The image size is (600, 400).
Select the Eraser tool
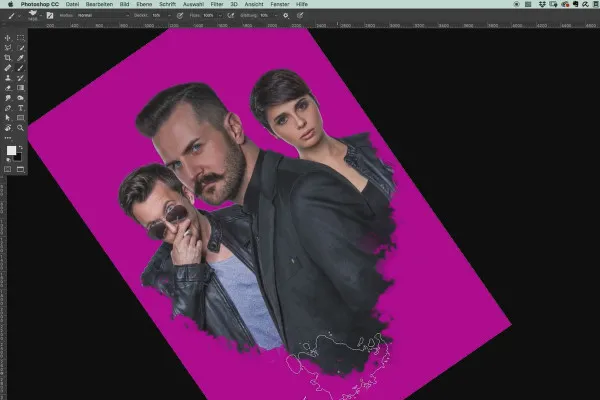tap(8, 88)
